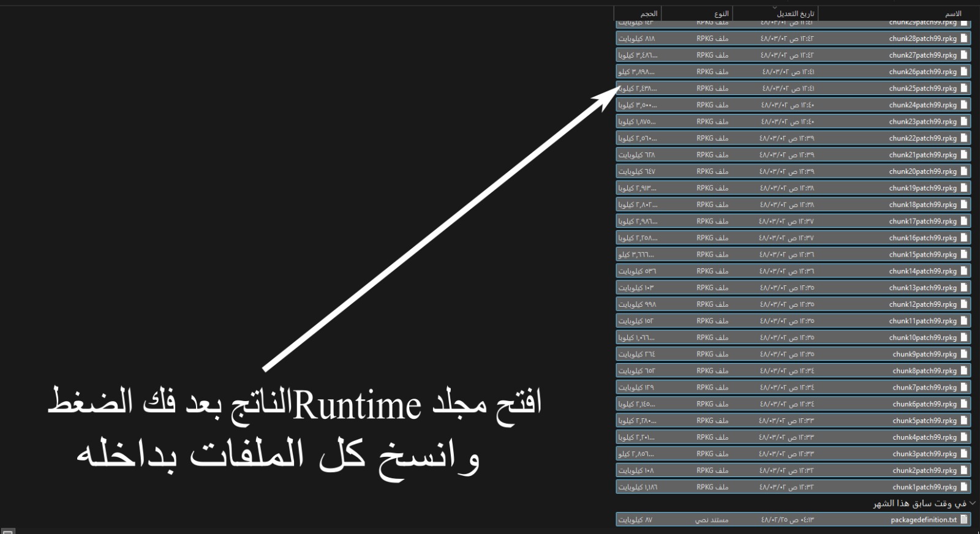Click the '٨١٨ كيلوبايت' size of chunk28patch99.rpkg
This screenshot has height=534, width=980.
coord(636,38)
